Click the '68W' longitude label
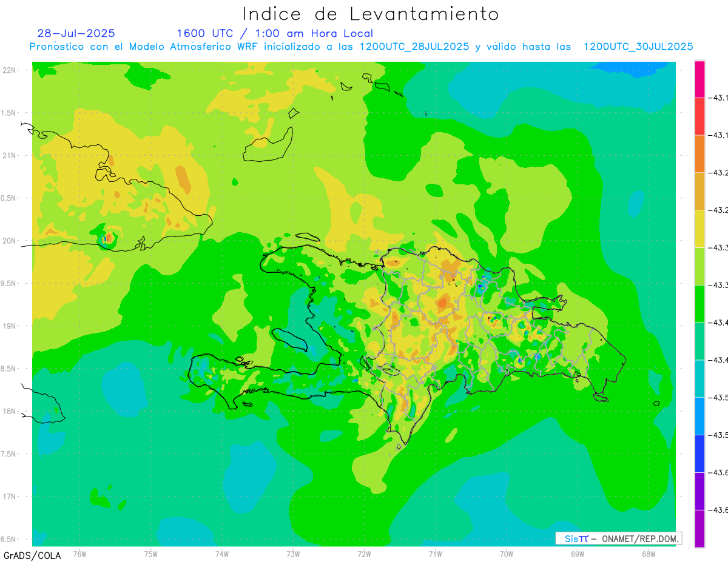 [648, 554]
